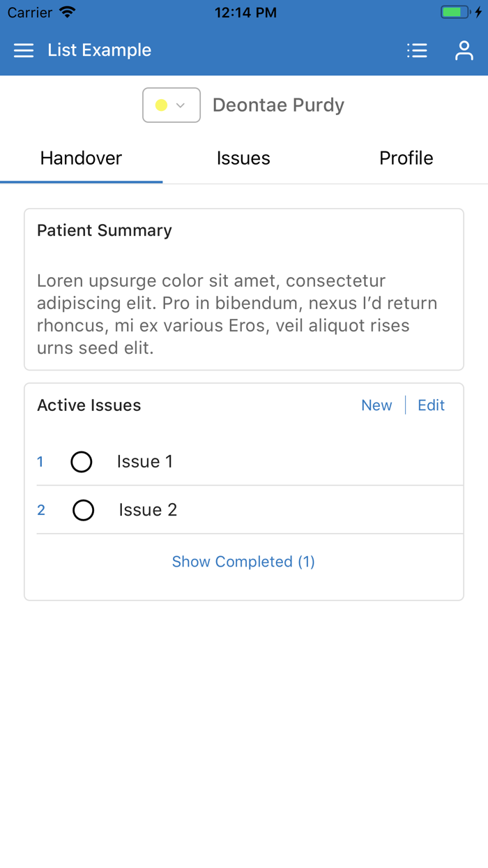The width and height of the screenshot is (488, 868).
Task: Select the Handover tab
Action: 81,158
